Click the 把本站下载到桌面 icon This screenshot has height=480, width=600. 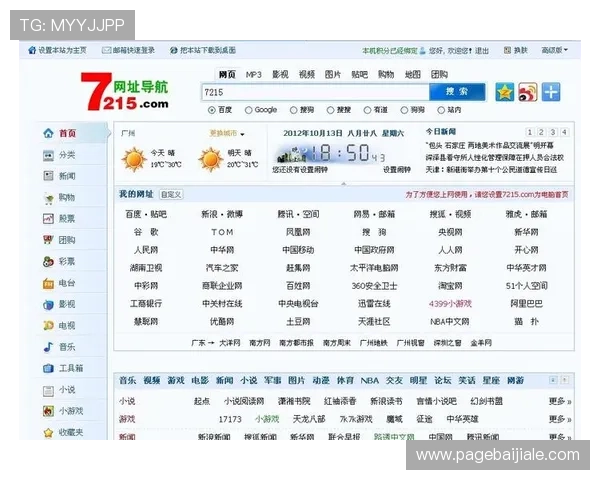click(x=174, y=50)
